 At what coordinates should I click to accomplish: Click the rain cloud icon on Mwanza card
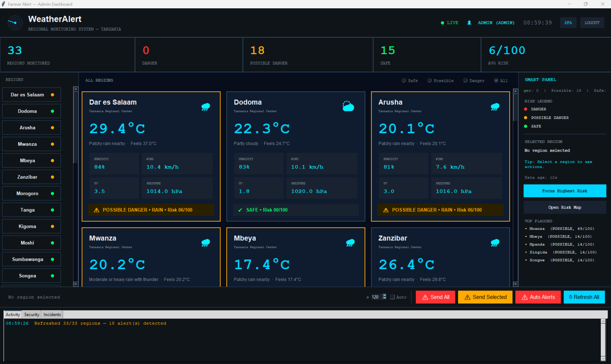(206, 243)
